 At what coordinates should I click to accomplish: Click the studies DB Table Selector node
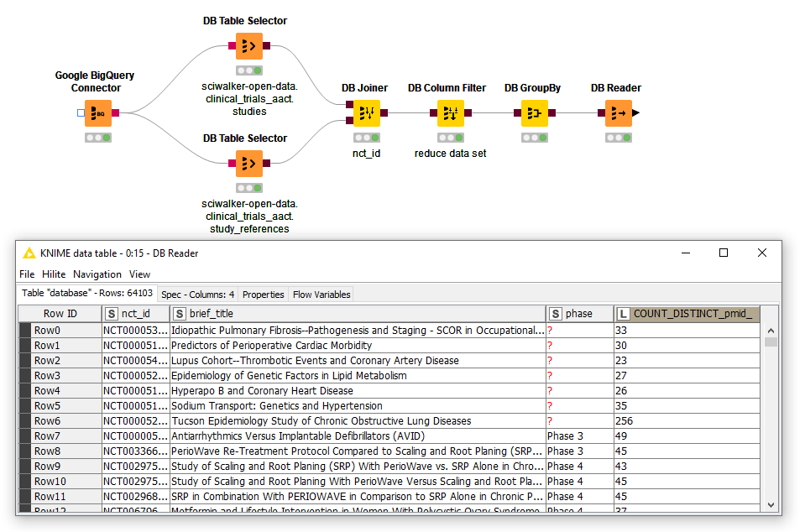[249, 46]
